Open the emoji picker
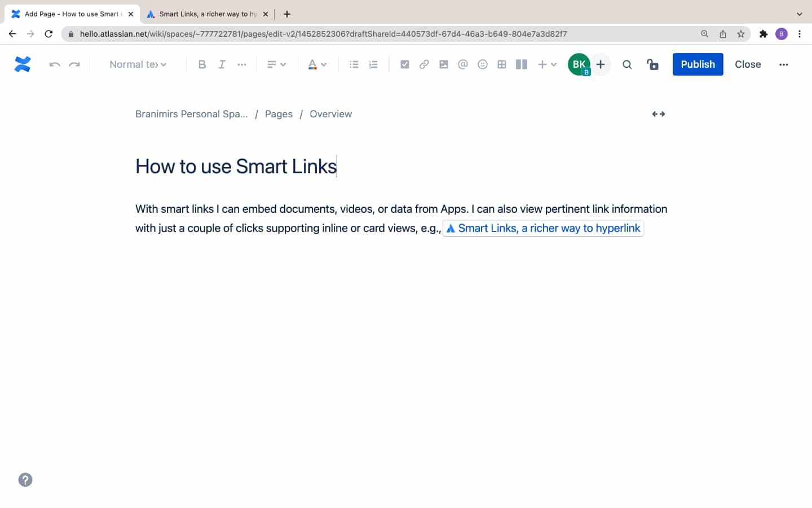 click(483, 64)
